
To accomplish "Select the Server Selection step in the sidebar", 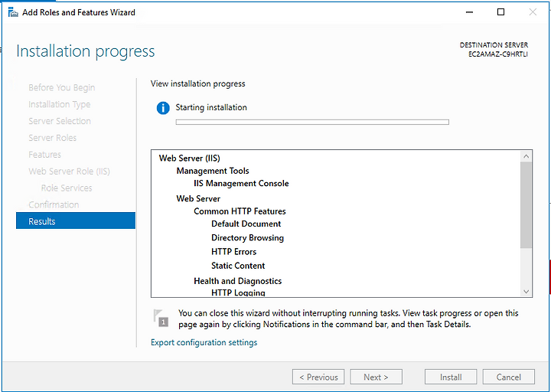I will point(60,121).
